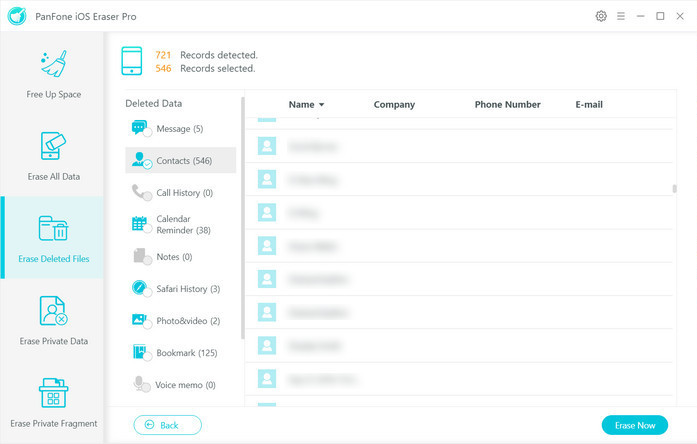
Task: Click the Call History phone icon
Action: (139, 192)
